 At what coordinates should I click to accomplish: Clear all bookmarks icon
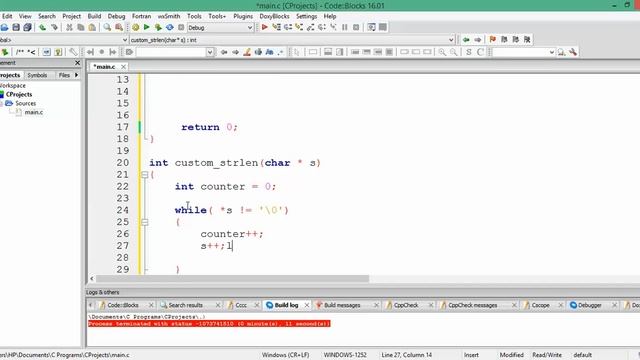pyautogui.click(x=527, y=40)
